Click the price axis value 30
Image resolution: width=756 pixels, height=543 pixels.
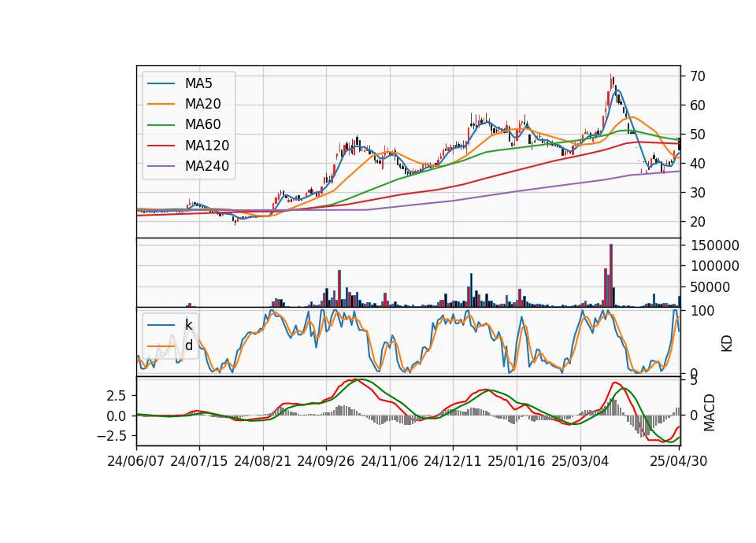tap(698, 193)
